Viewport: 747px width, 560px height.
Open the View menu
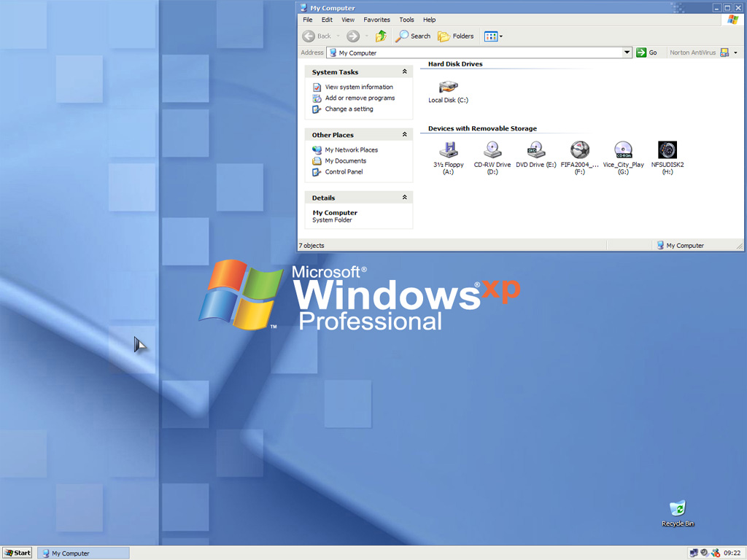pyautogui.click(x=348, y=20)
